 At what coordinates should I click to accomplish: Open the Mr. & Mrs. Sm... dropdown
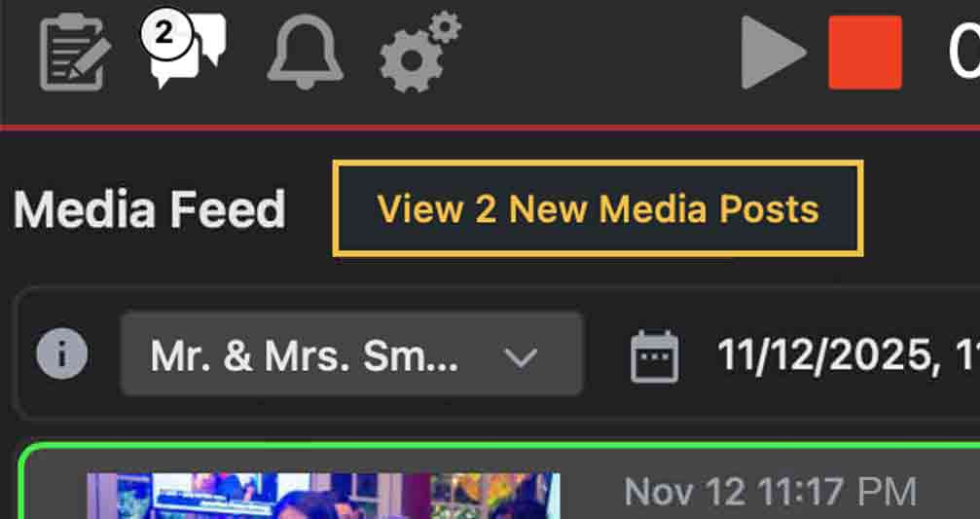[x=351, y=354]
